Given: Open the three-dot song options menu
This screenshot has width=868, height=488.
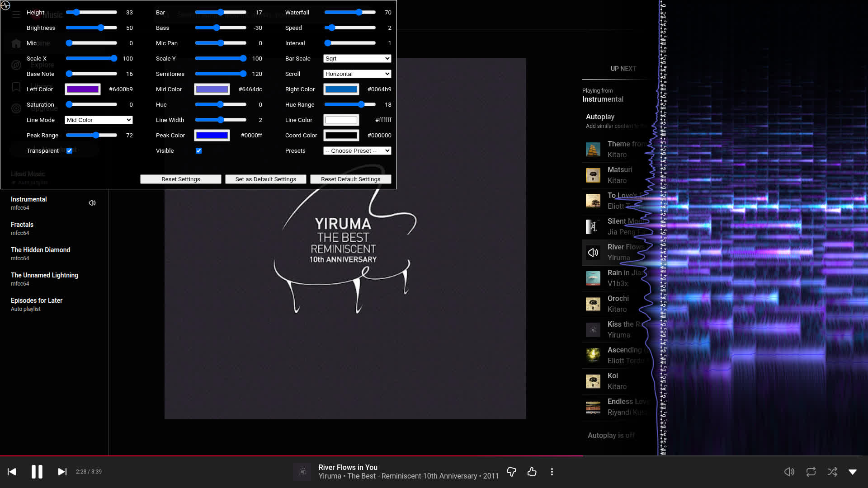Looking at the screenshot, I should click(552, 472).
